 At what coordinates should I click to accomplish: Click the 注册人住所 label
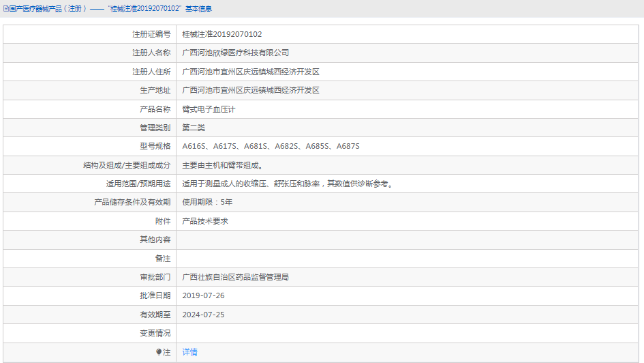tap(151, 72)
